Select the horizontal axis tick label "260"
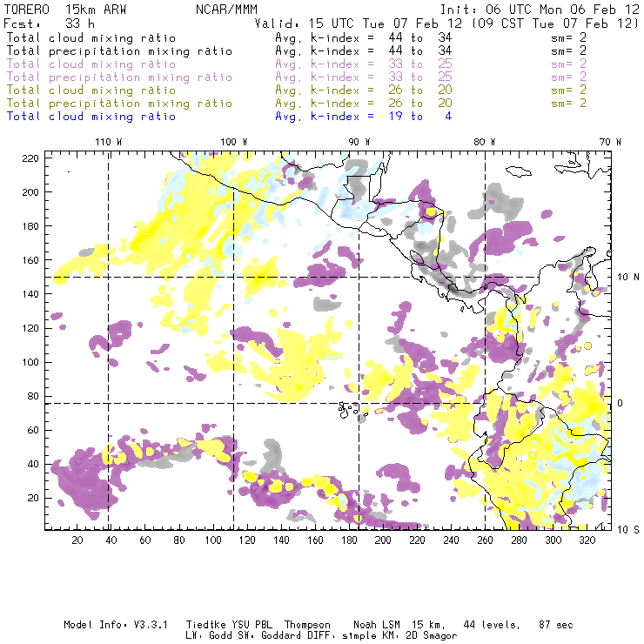The height and width of the screenshot is (644, 644). click(485, 540)
